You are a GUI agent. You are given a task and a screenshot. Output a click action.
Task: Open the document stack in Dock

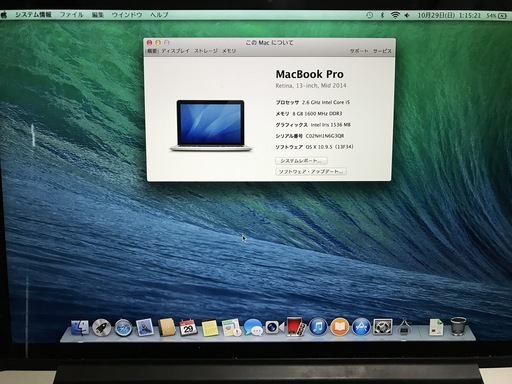tap(436, 327)
